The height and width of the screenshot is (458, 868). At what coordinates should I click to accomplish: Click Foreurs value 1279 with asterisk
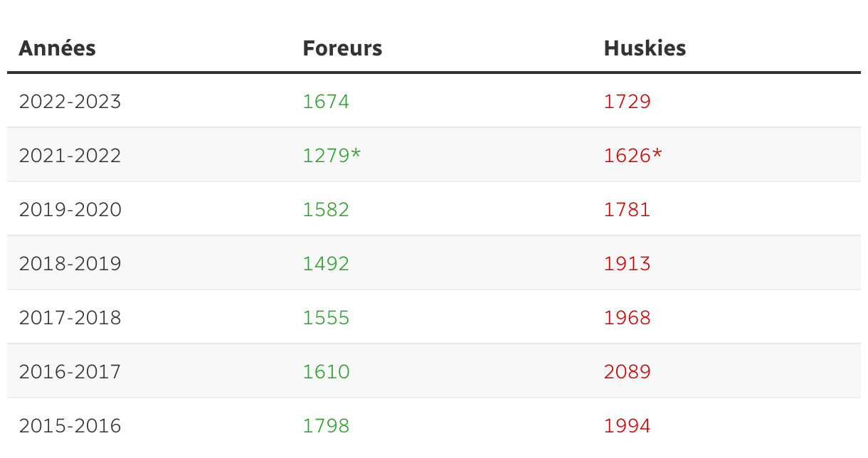(332, 156)
